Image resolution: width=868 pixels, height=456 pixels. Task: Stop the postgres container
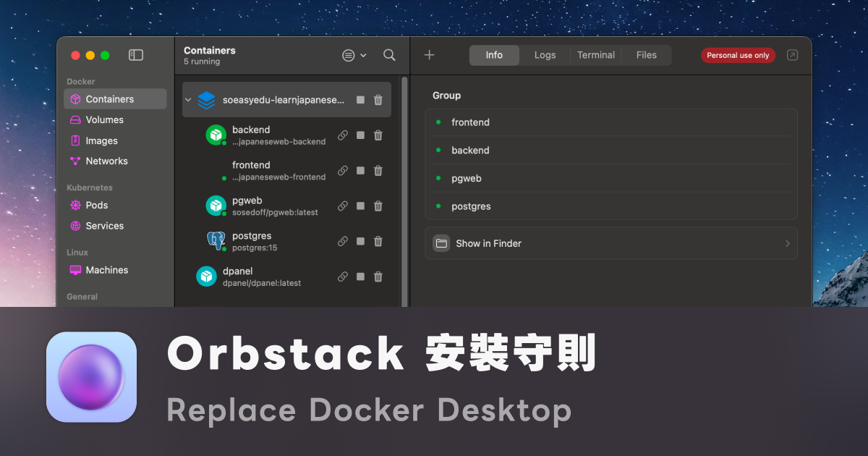[x=360, y=242]
